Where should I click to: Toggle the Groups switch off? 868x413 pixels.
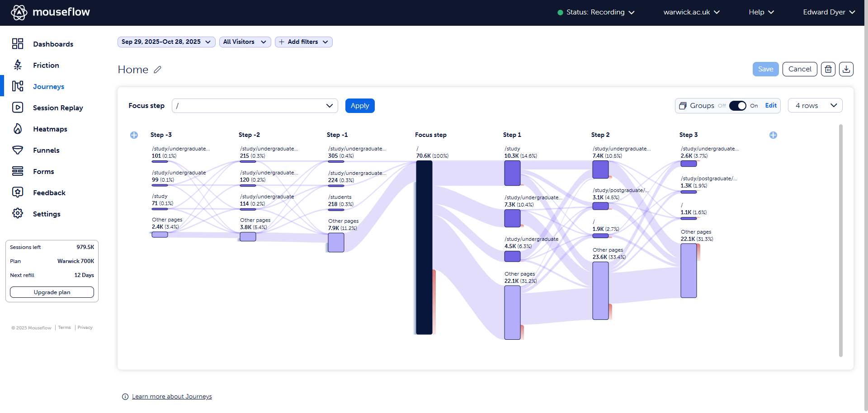[x=737, y=106]
